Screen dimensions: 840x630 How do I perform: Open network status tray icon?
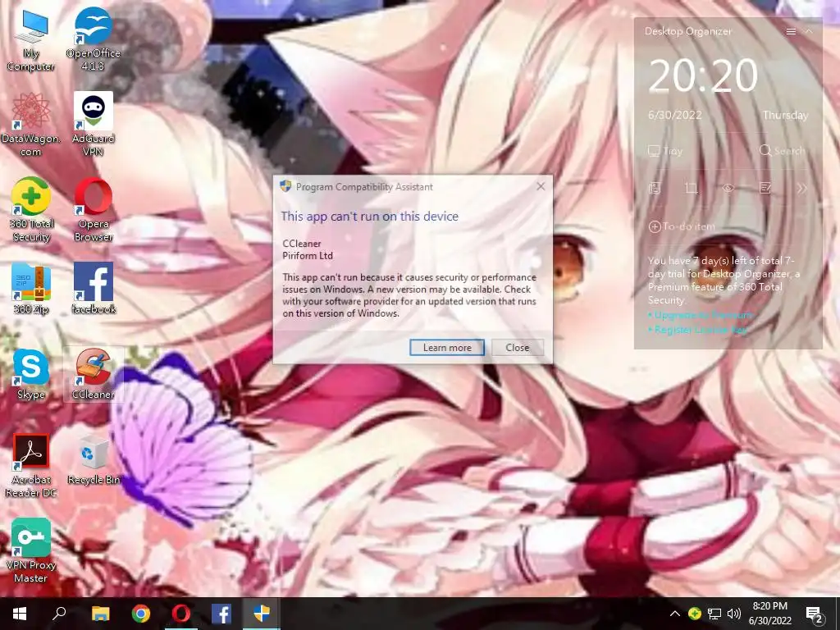(714, 614)
